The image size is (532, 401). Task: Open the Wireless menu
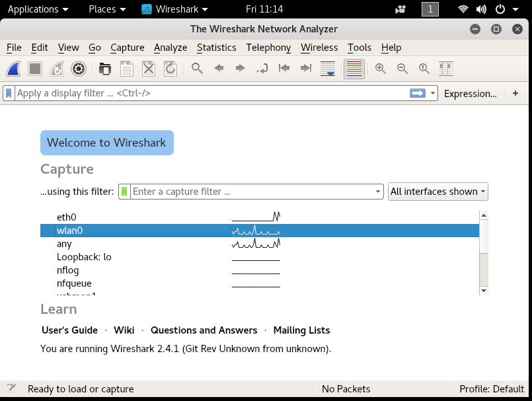[x=319, y=48]
